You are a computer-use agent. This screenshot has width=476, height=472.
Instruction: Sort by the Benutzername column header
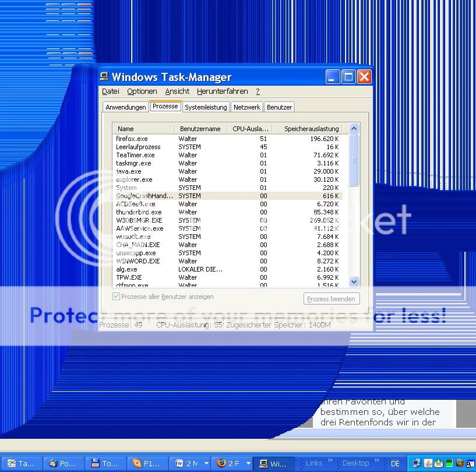tap(200, 129)
